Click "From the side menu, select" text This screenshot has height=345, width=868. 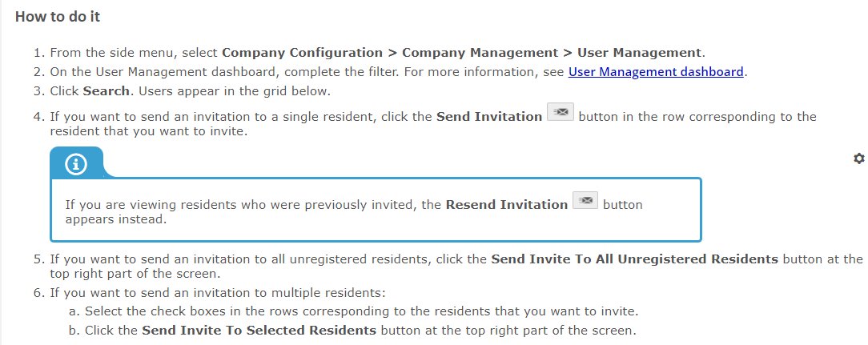(134, 53)
